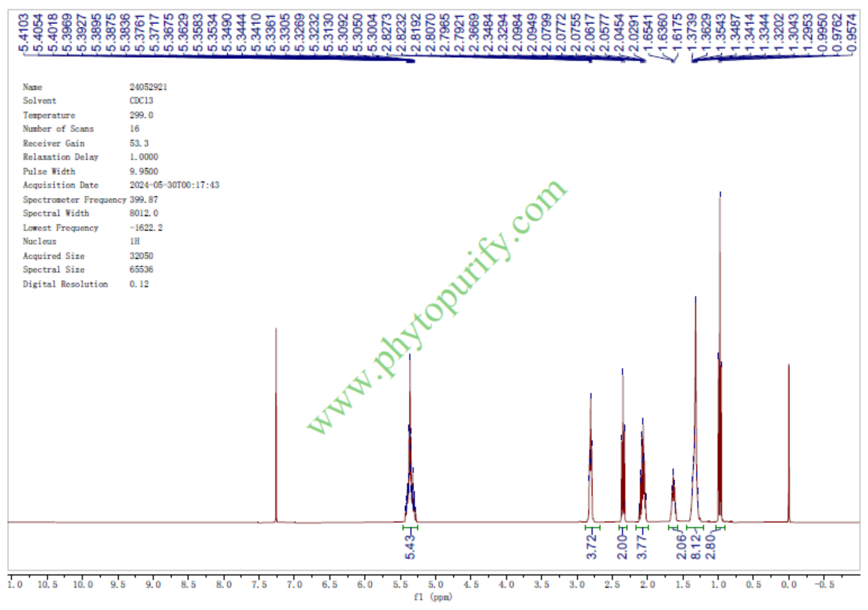Screen dimensions: 868x610
Task: Select the sample name value 24052921
Action: (x=149, y=87)
